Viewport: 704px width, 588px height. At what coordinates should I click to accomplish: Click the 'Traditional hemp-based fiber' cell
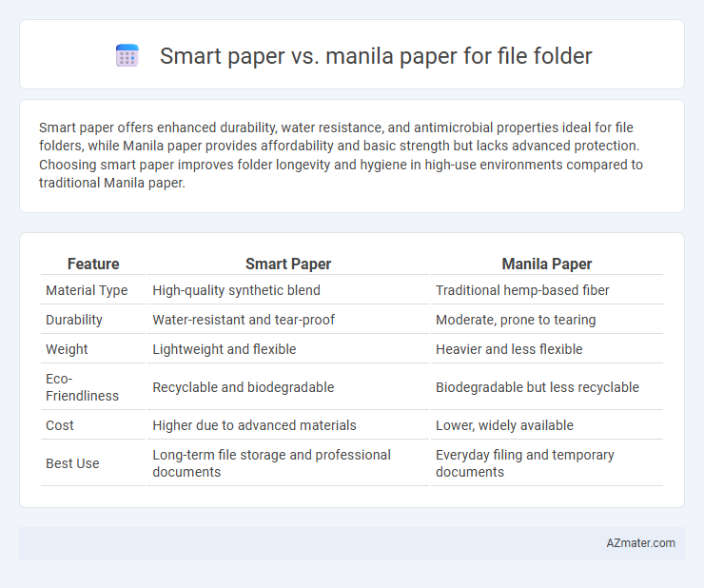522,290
